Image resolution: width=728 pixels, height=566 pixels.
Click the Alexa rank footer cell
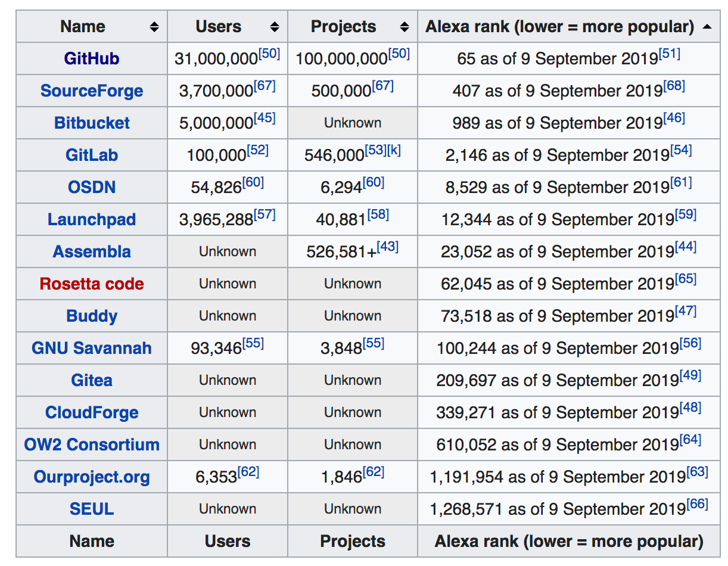click(569, 541)
